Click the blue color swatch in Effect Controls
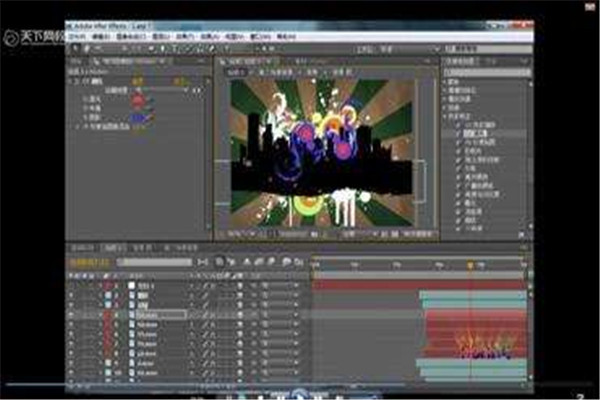 [139, 118]
